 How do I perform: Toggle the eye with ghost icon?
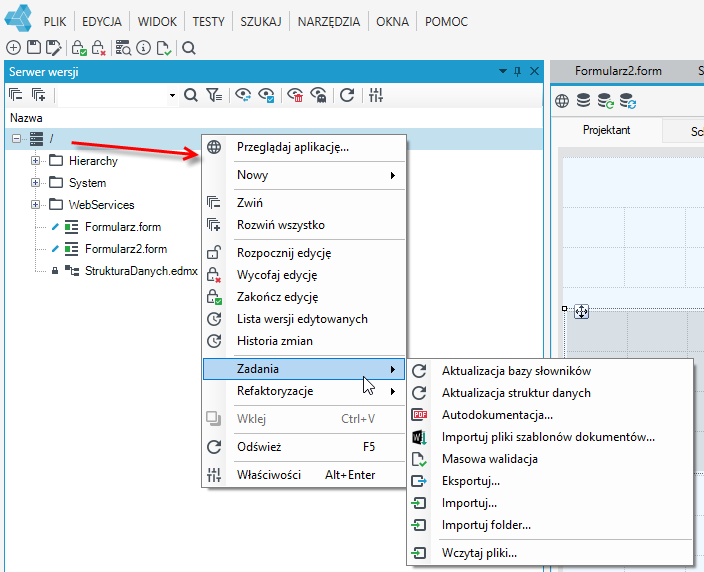(318, 95)
